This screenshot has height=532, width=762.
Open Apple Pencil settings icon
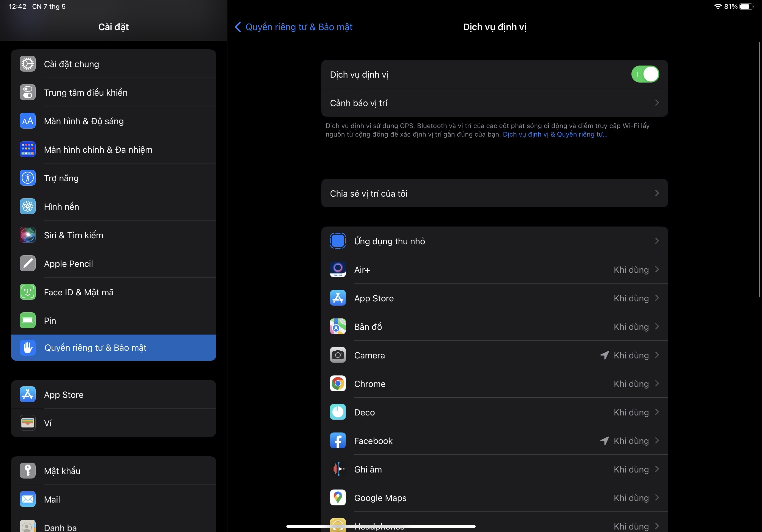pos(27,263)
